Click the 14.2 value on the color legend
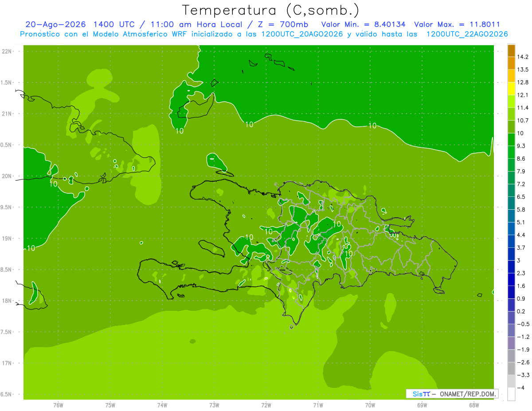The height and width of the screenshot is (411, 532). coord(523,57)
